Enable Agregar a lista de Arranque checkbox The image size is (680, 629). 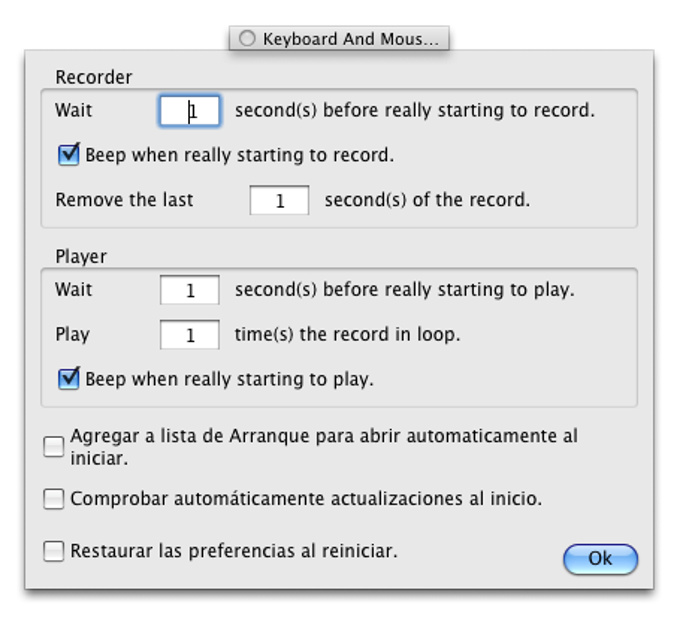click(54, 447)
